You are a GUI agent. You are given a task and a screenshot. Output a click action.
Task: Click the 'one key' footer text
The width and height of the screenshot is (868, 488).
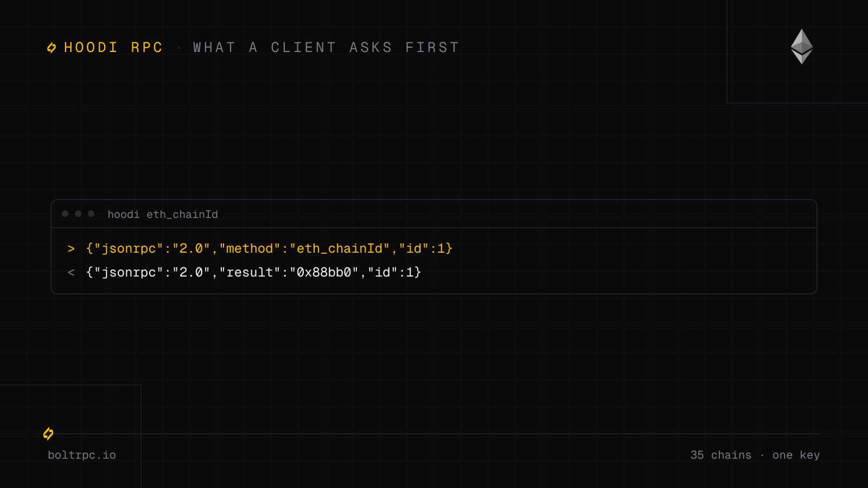[796, 455]
